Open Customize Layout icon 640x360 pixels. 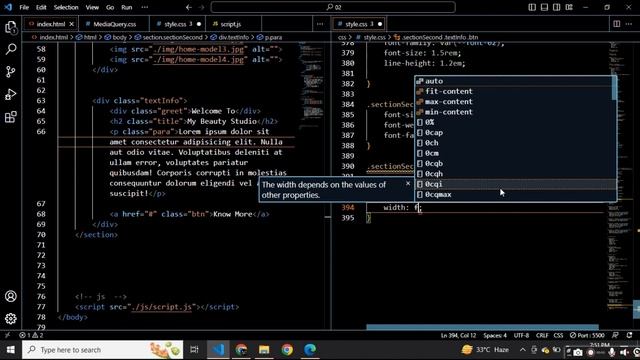click(x=569, y=7)
